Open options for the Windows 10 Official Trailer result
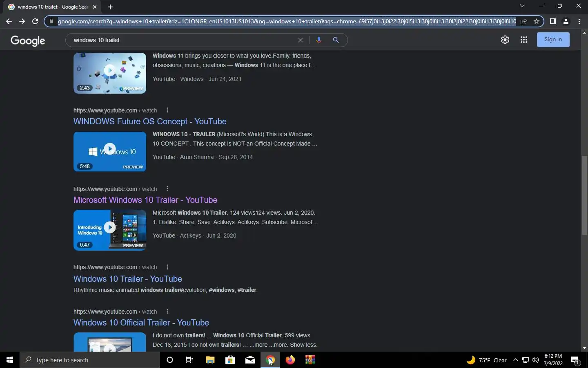 [x=167, y=311]
